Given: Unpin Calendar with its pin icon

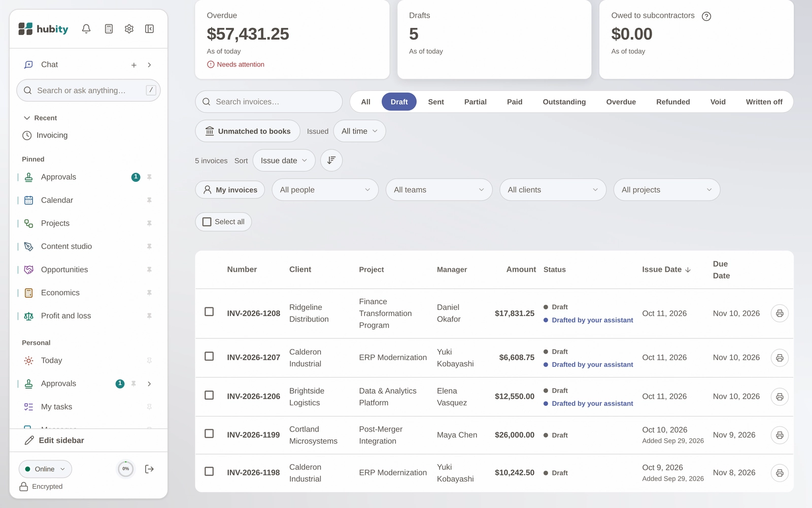Looking at the screenshot, I should (x=149, y=200).
